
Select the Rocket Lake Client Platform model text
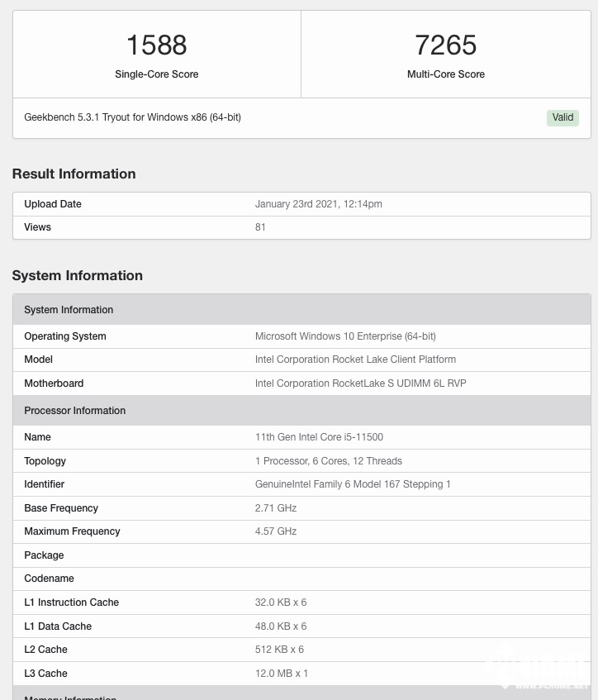coord(355,360)
